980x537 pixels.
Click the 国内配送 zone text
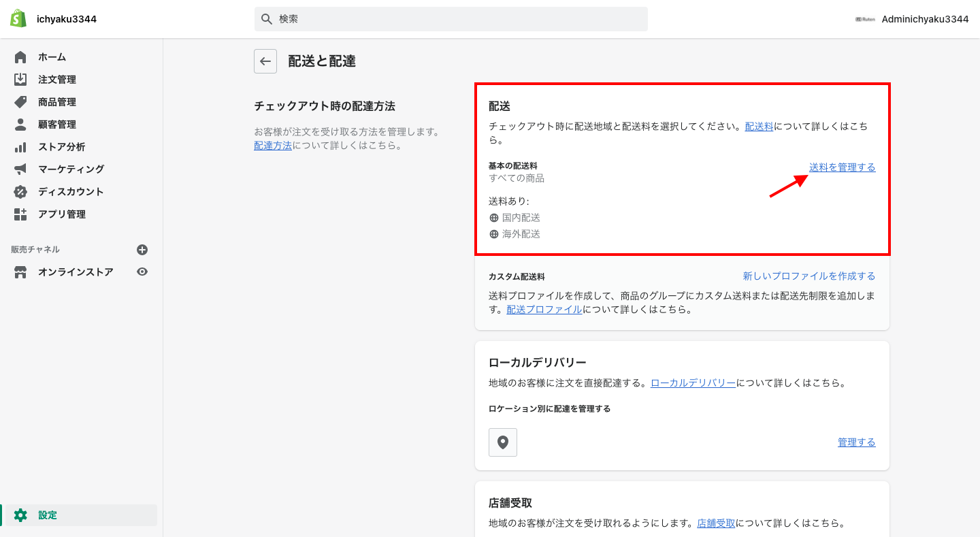tap(521, 218)
